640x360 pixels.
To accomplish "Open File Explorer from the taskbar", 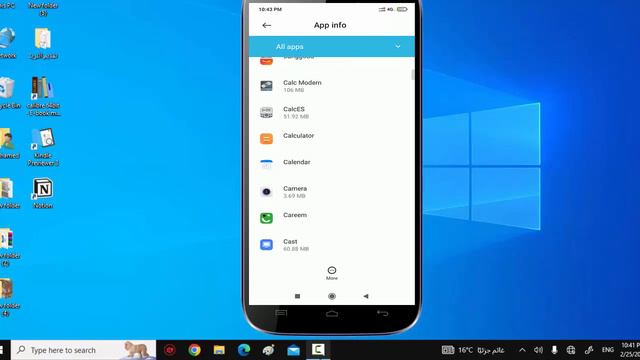I will pos(219,350).
